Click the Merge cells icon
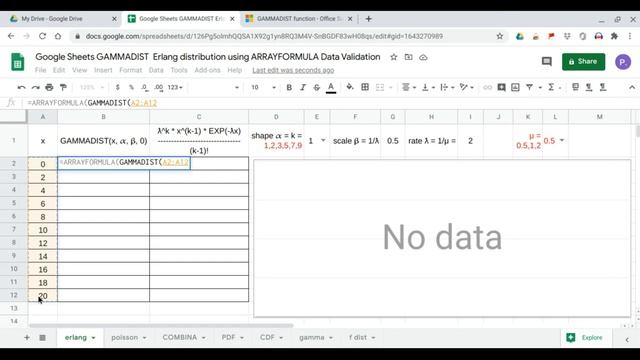 click(380, 87)
